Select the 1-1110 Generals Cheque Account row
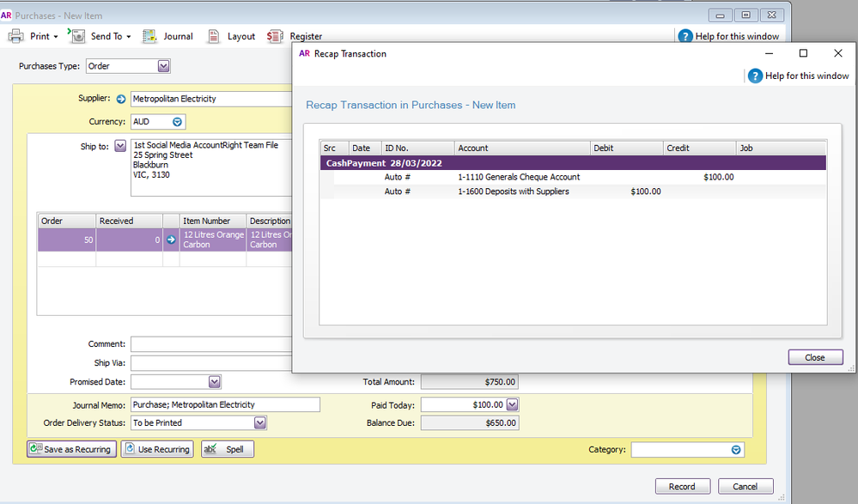The image size is (858, 504). click(x=519, y=177)
